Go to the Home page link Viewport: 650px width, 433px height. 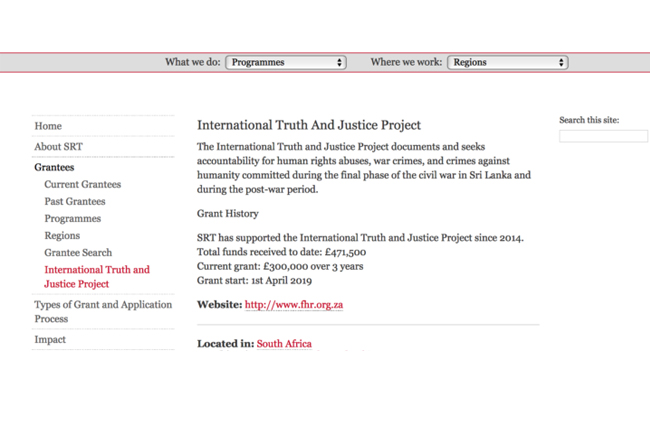click(48, 126)
